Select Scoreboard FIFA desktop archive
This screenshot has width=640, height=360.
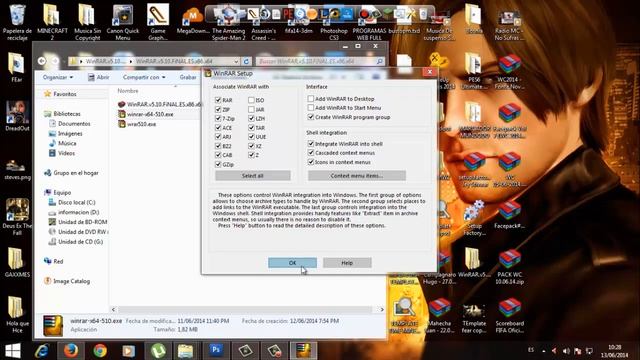pyautogui.click(x=509, y=316)
